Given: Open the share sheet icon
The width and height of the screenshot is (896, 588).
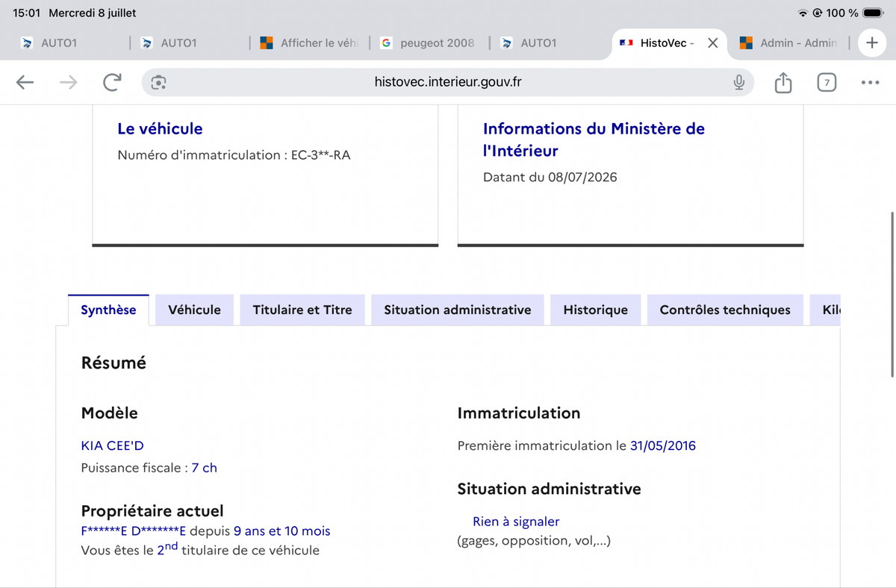Looking at the screenshot, I should [783, 82].
